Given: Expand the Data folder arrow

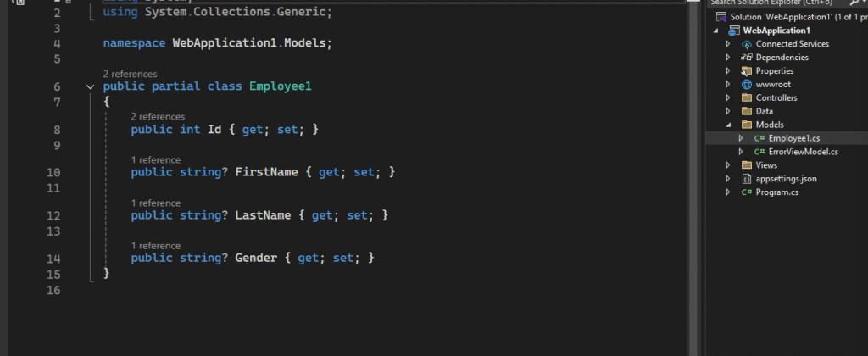Looking at the screenshot, I should click(x=727, y=111).
